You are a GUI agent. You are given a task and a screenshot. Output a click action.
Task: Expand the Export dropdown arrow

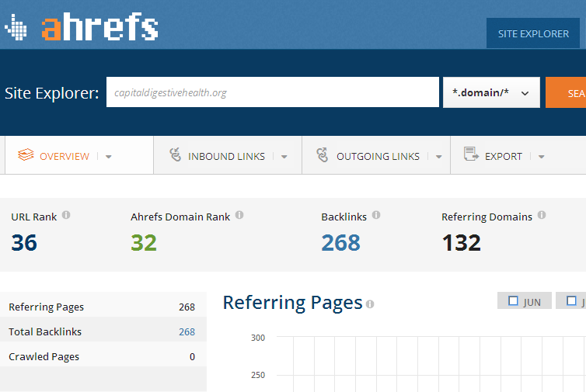tap(541, 157)
